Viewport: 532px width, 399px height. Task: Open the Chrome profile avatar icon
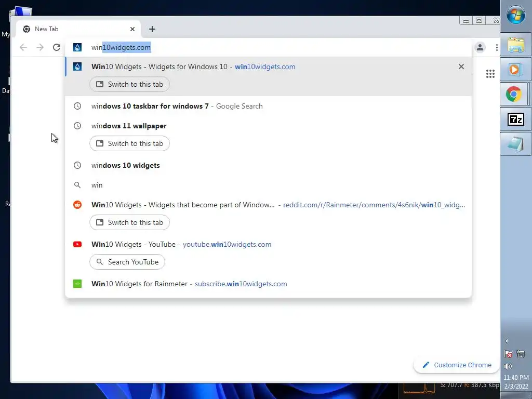coord(480,47)
